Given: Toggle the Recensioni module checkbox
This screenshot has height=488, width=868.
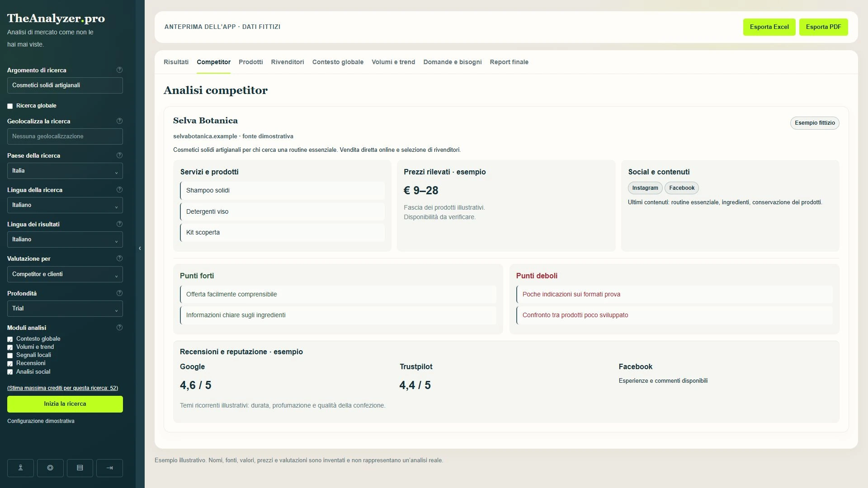Looking at the screenshot, I should tap(10, 364).
